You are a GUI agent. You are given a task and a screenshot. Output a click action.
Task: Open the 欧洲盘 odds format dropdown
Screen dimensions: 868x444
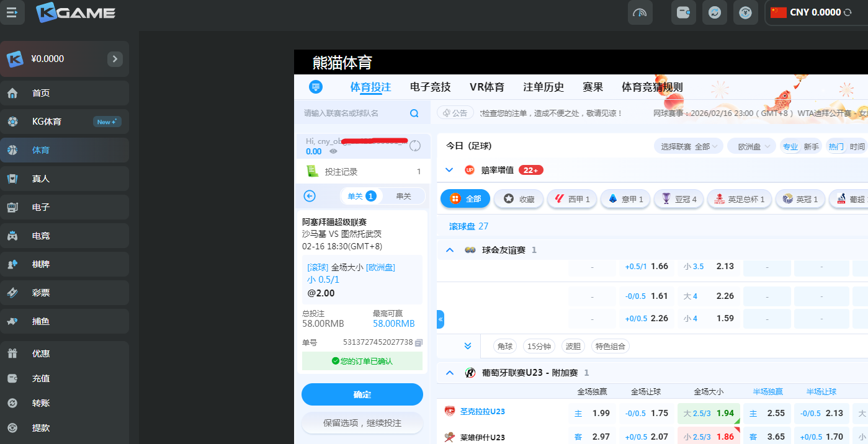point(751,146)
